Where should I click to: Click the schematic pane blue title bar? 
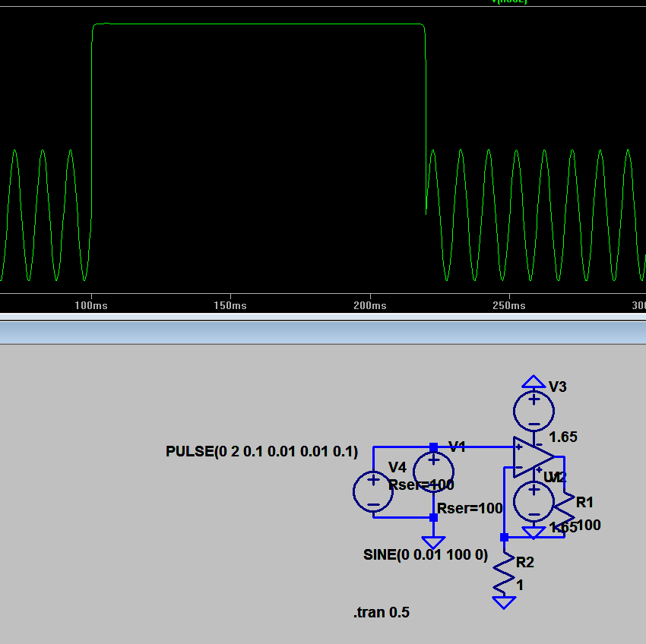[323, 333]
